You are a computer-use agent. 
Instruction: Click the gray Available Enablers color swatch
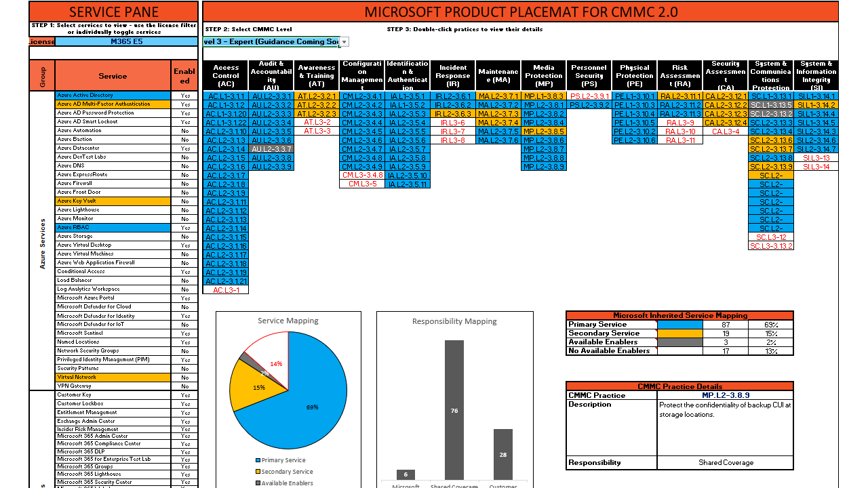coord(681,342)
